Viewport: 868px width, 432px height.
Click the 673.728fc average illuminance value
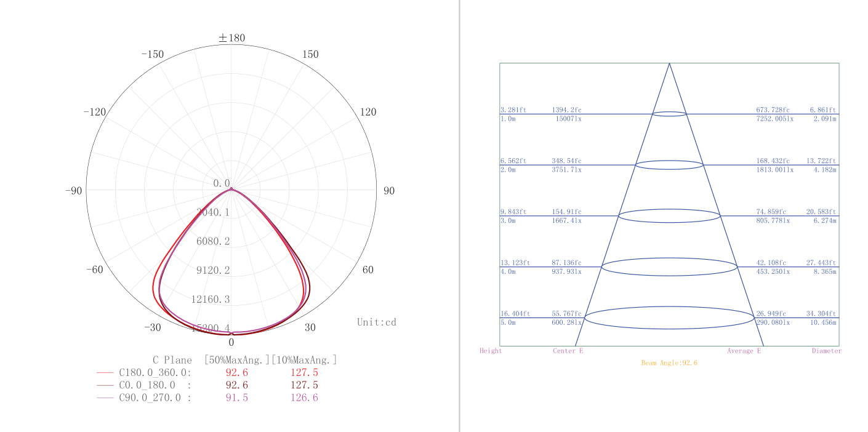click(x=773, y=110)
